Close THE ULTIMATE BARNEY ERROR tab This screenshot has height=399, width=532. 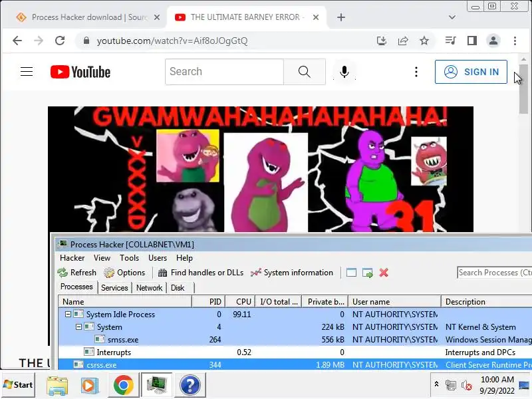[x=315, y=17]
